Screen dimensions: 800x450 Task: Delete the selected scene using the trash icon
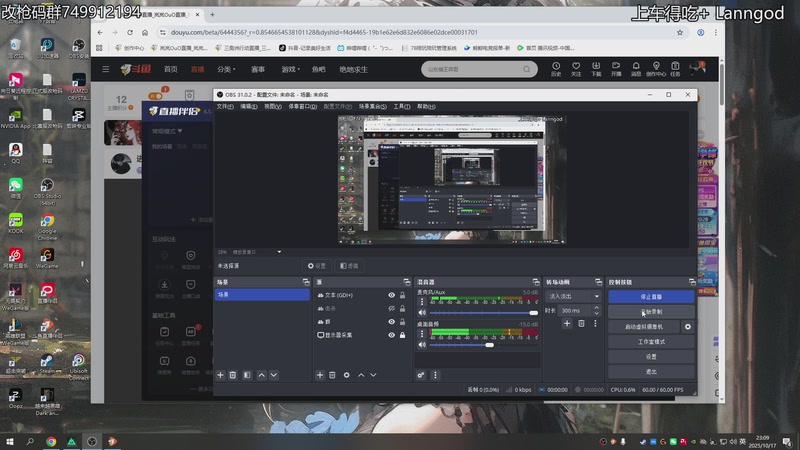[x=233, y=375]
